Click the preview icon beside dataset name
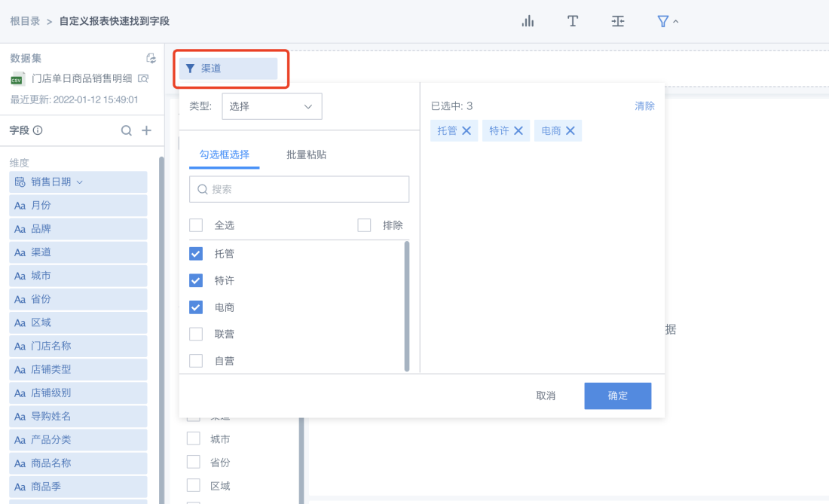The height and width of the screenshot is (504, 829). click(143, 78)
